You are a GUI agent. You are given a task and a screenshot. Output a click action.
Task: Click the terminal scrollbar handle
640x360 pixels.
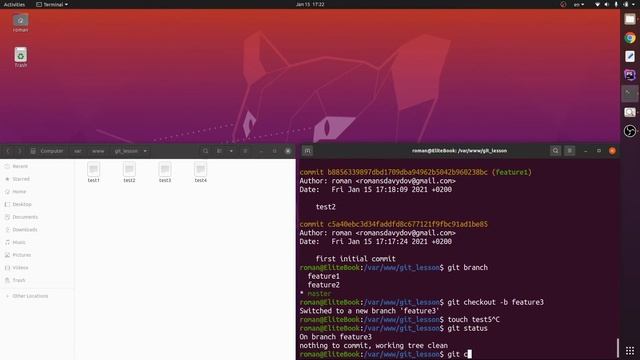pos(618,348)
